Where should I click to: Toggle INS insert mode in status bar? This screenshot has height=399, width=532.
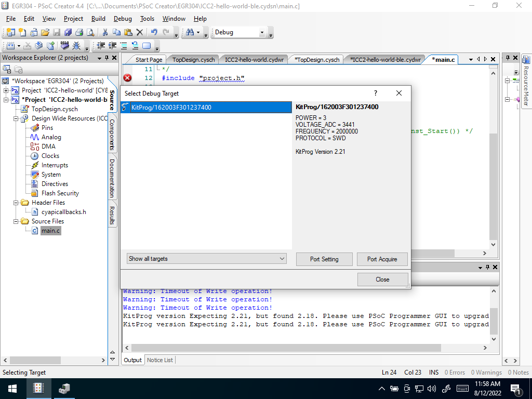tap(434, 372)
